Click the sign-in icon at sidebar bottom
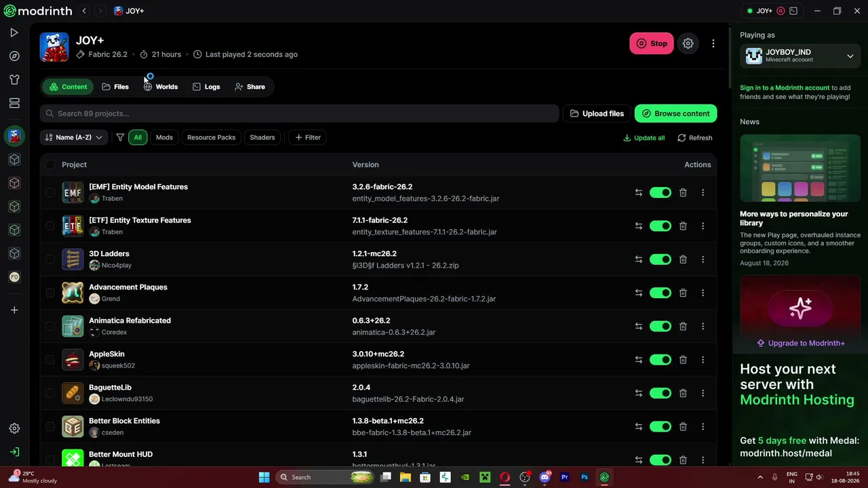This screenshot has height=488, width=868. click(x=14, y=452)
